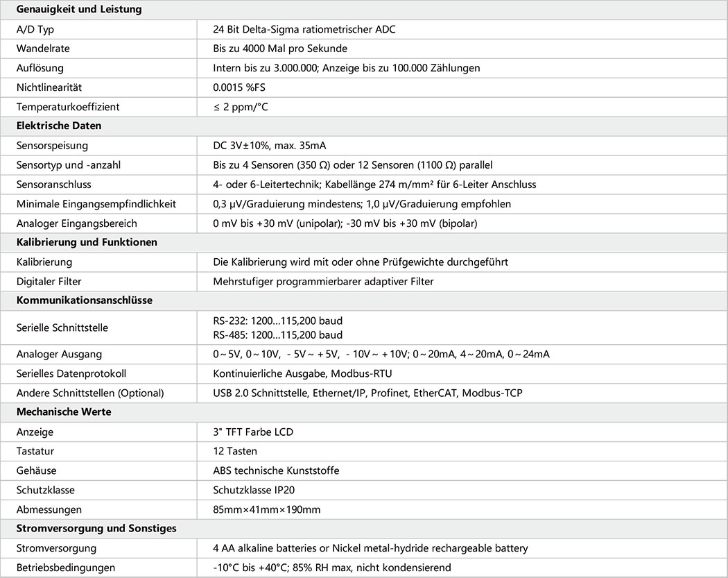Select the 'Sensorspeisung' value 'DC 3V±10%, max. 35mA'

coord(270,146)
